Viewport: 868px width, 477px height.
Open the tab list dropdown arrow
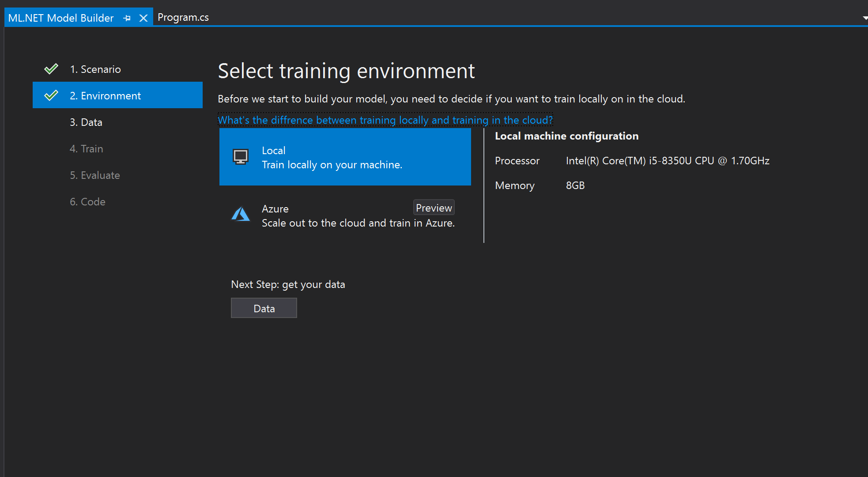click(864, 18)
